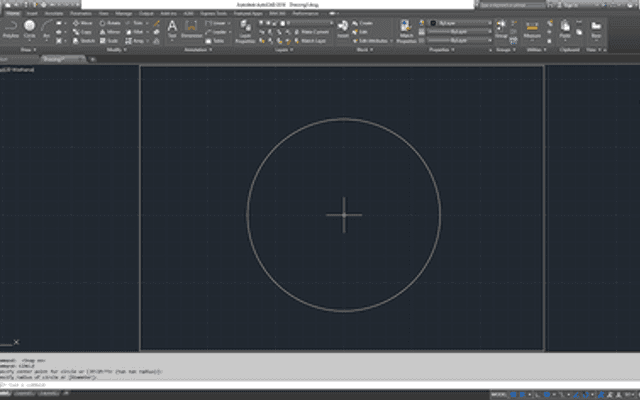Expand the Modify panel
The height and width of the screenshot is (400, 640).
(x=116, y=50)
